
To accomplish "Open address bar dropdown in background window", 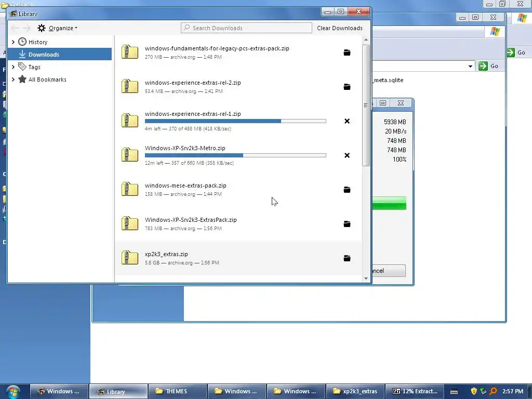I will tap(470, 66).
